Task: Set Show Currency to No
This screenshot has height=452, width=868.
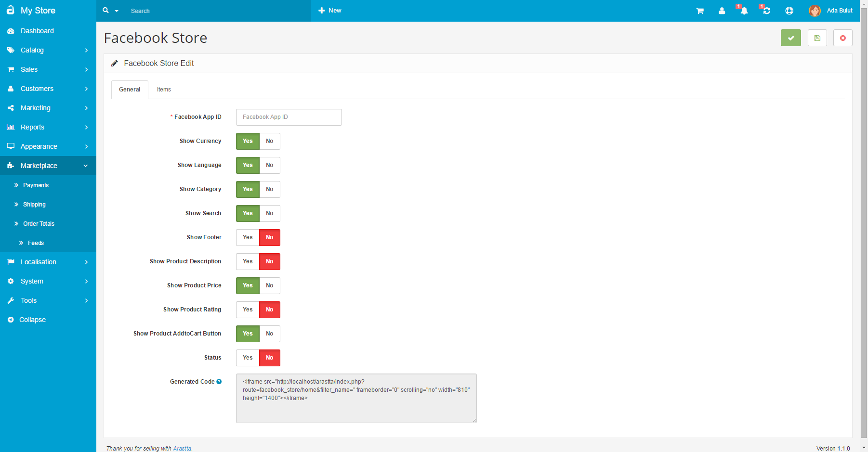Action: pyautogui.click(x=270, y=141)
